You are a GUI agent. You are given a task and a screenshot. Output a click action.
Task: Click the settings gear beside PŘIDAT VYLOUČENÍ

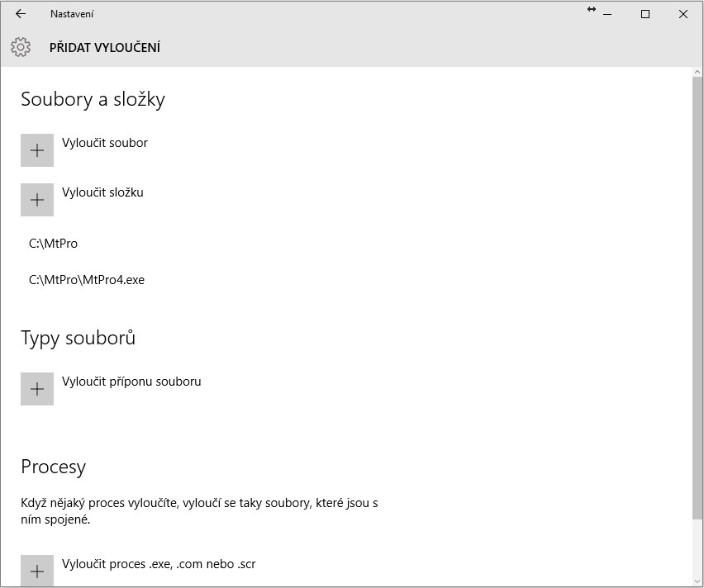coord(22,47)
